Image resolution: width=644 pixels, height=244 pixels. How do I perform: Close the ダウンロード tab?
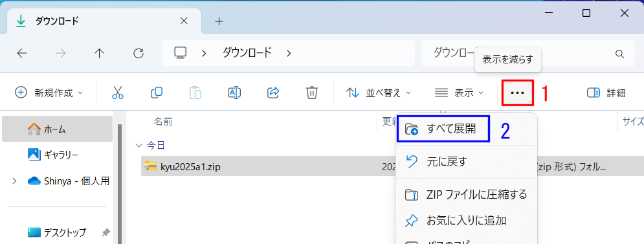click(x=184, y=21)
